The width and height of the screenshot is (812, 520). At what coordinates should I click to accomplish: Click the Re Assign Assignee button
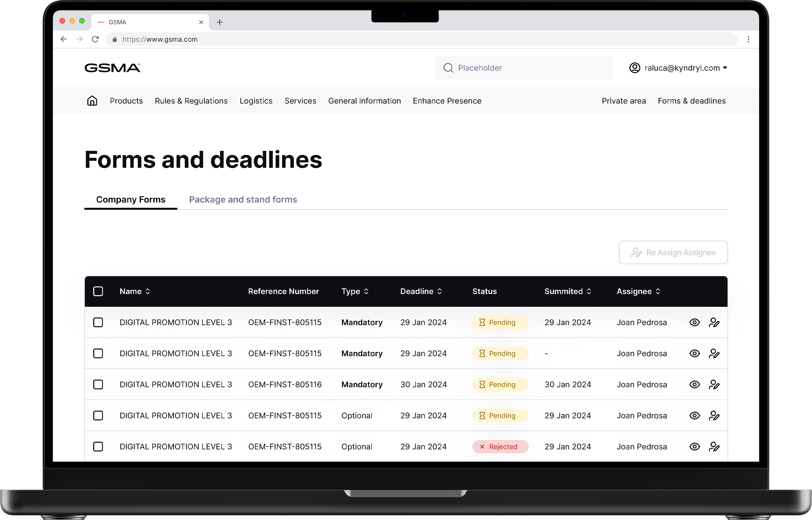tap(673, 252)
